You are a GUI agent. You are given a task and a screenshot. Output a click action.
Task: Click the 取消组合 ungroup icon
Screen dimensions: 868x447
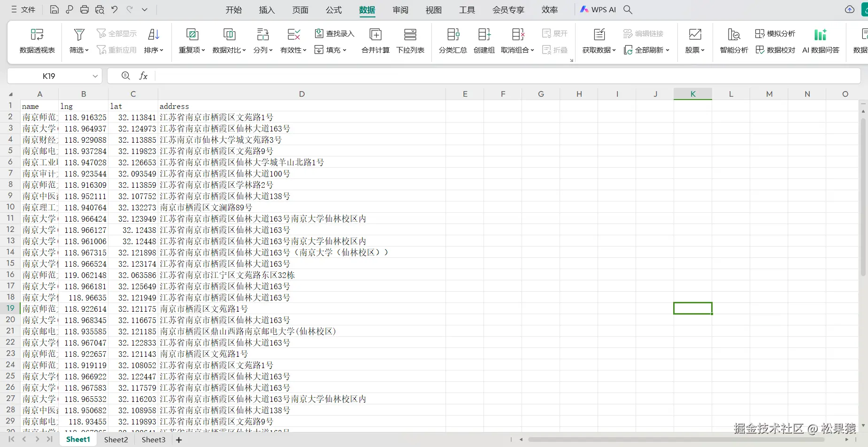[x=518, y=34]
